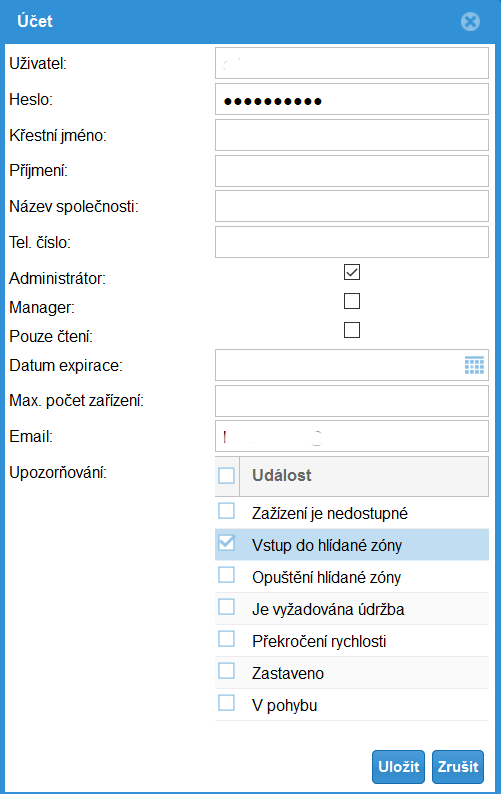Check Zařízení je nedostupné notification
Viewport: 501px width, 794px height.
click(x=226, y=511)
